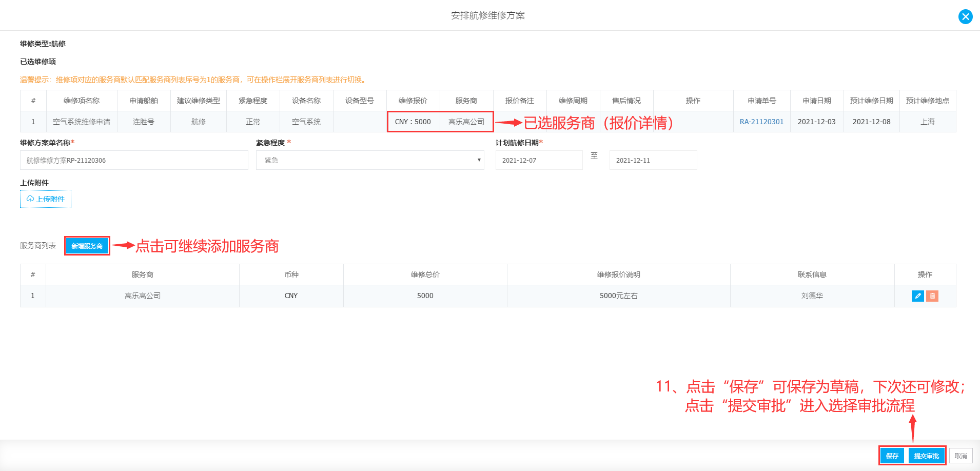Click the 维修方案单名称 input field
Screen dimensions: 980x471
(134, 160)
